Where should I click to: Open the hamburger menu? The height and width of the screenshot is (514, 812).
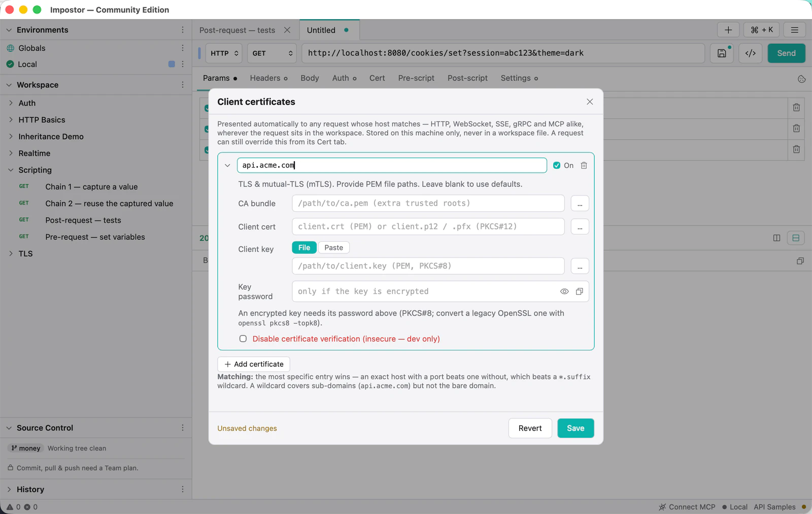(795, 30)
